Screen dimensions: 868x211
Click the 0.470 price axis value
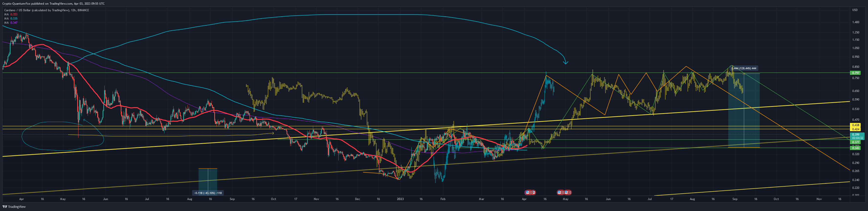(855, 120)
